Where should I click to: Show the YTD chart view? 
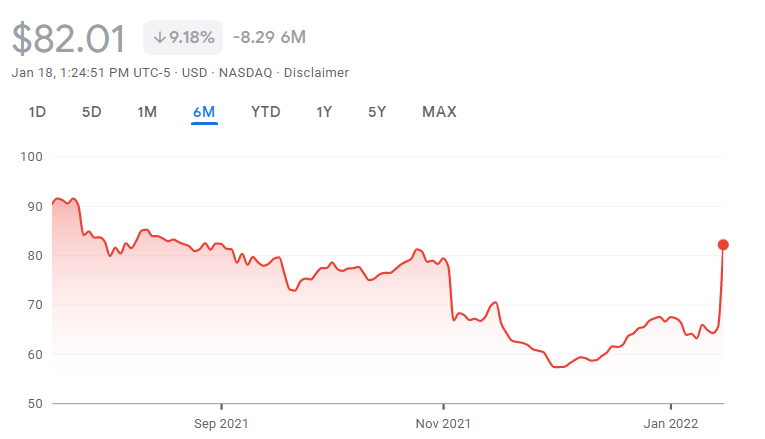point(265,112)
